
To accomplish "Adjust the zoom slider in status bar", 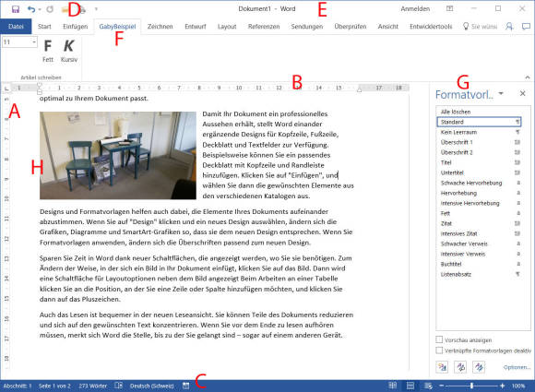I will tap(472, 386).
